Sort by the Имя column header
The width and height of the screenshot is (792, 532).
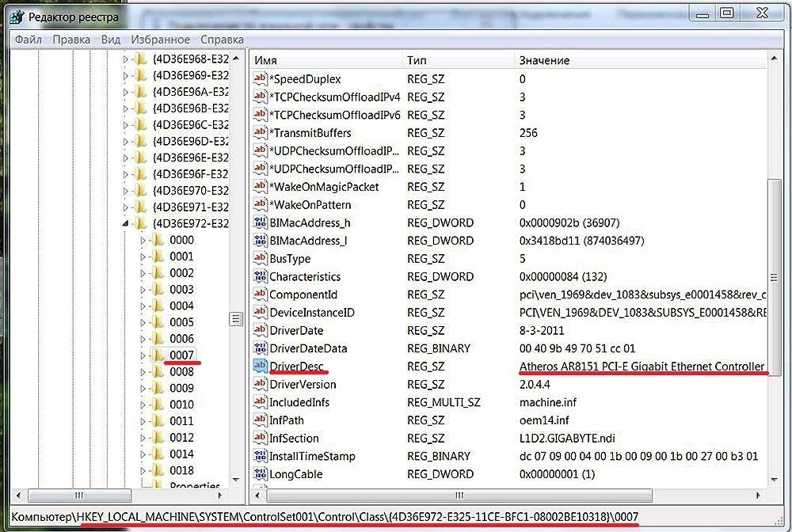(x=326, y=60)
